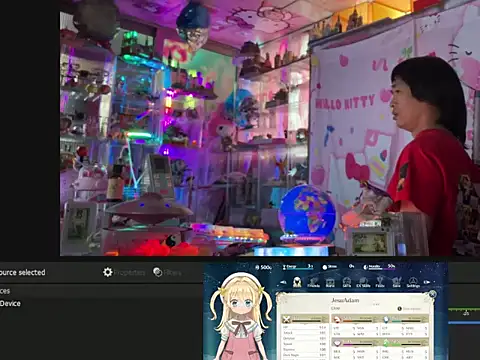This screenshot has height=360, width=480.
Task: Click the Save icon in the game menu
Action: click(396, 282)
